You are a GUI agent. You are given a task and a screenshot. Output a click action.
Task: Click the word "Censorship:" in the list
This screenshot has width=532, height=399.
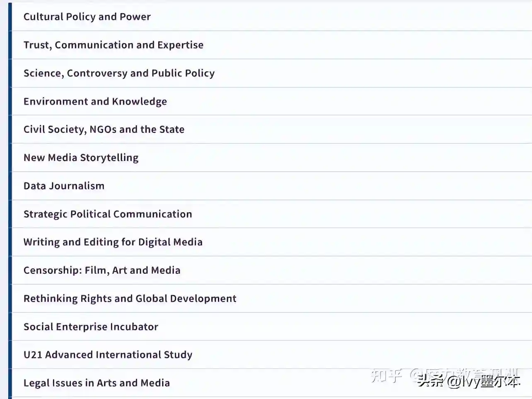click(x=53, y=270)
